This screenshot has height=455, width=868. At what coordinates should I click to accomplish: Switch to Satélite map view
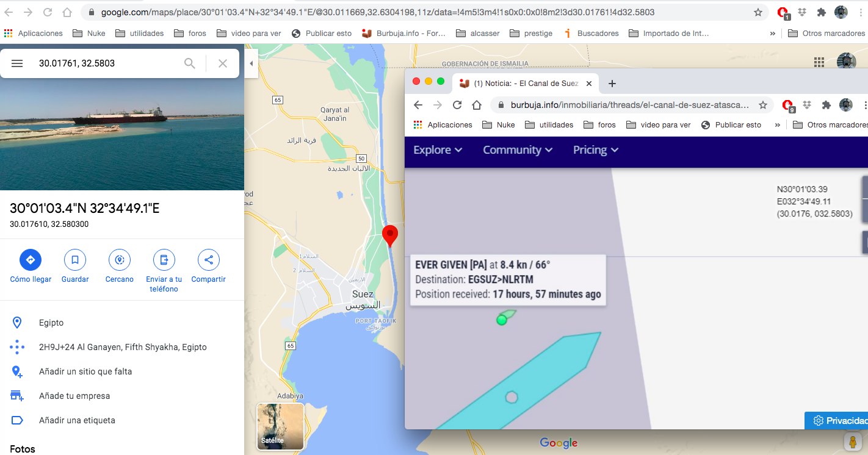(x=280, y=426)
